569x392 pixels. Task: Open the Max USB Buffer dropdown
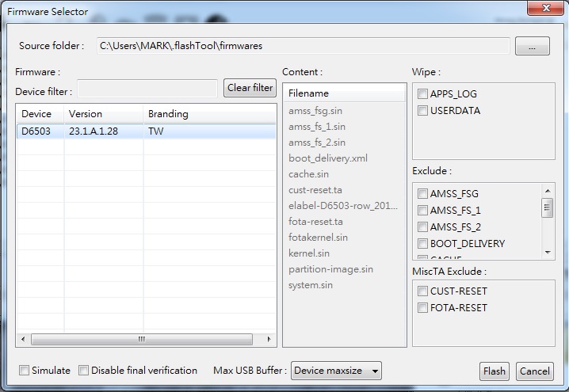click(336, 371)
